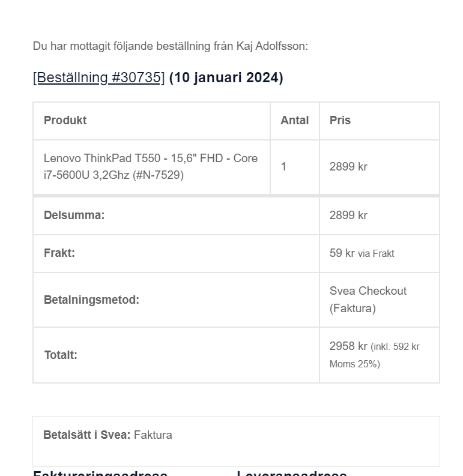This screenshot has width=463, height=476.
Task: Click the Delsumma amount 2899 kr
Action: coord(348,215)
